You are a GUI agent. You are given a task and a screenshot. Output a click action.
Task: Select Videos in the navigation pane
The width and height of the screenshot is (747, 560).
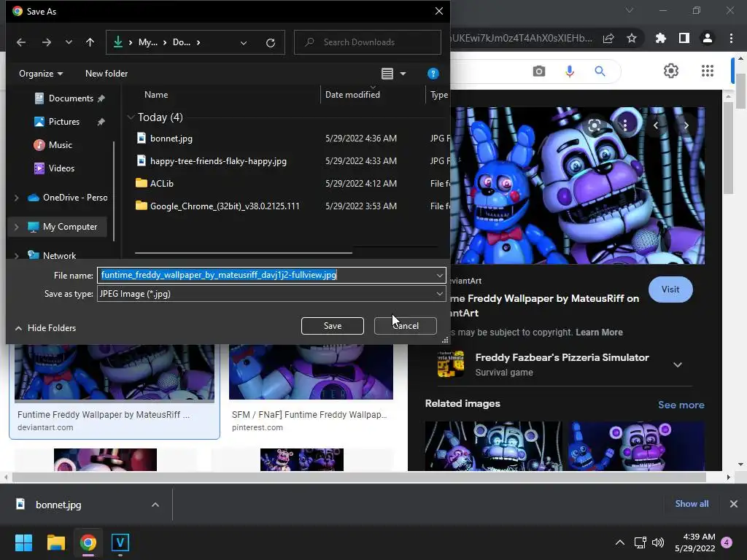point(61,168)
